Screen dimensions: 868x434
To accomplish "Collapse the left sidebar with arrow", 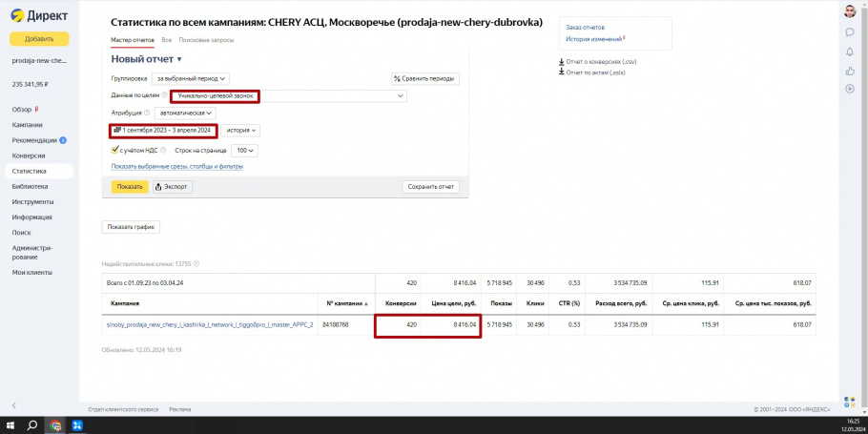I will point(13,406).
